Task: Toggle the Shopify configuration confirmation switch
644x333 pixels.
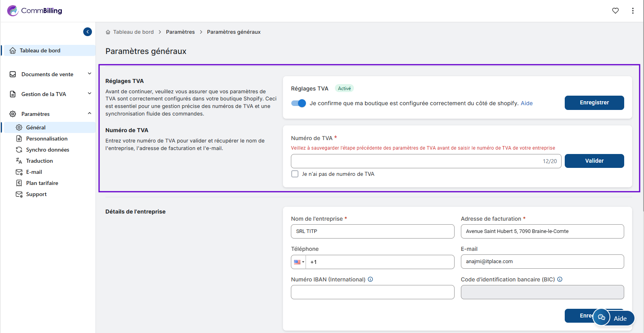Action: tap(298, 103)
